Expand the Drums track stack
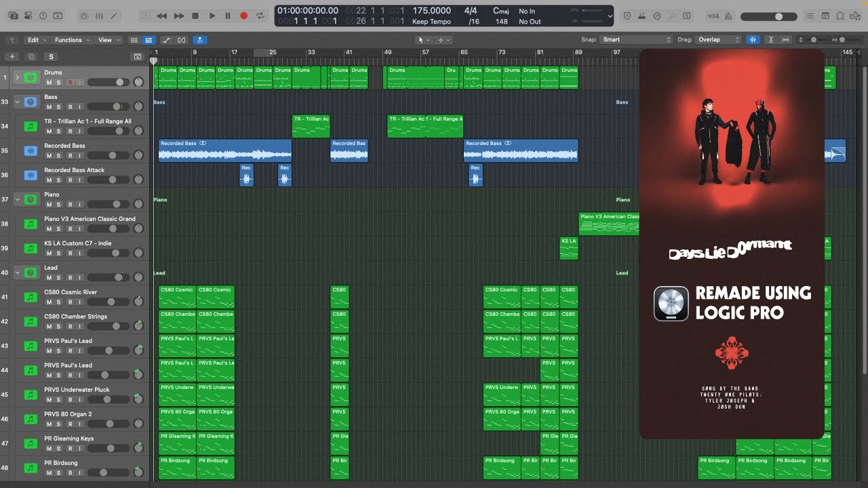Screen dimensions: 868x488 (18, 77)
